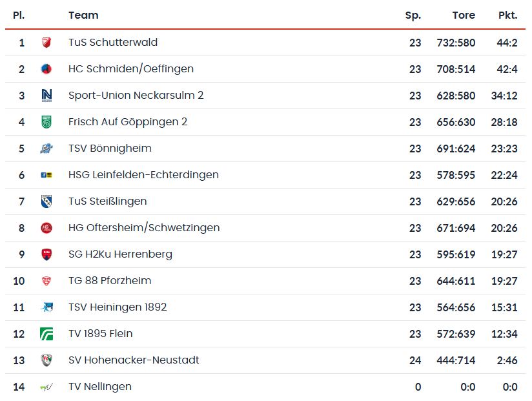Click the HC Schmiden/Oeffingen club logo

pyautogui.click(x=46, y=69)
